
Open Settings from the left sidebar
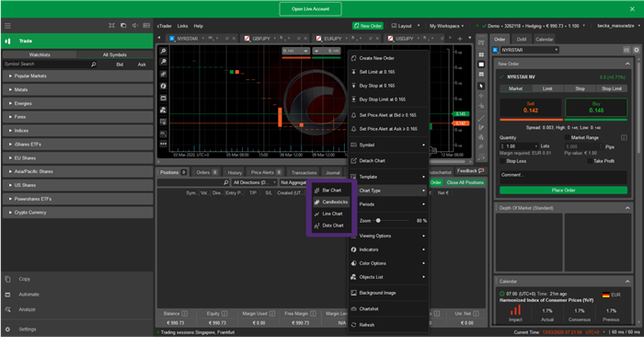coord(28,330)
